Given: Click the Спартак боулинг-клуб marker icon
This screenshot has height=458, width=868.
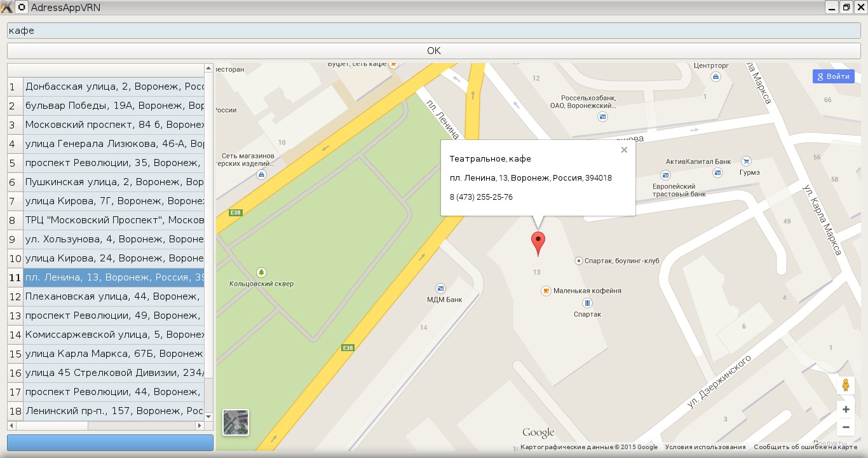Looking at the screenshot, I should click(x=579, y=261).
